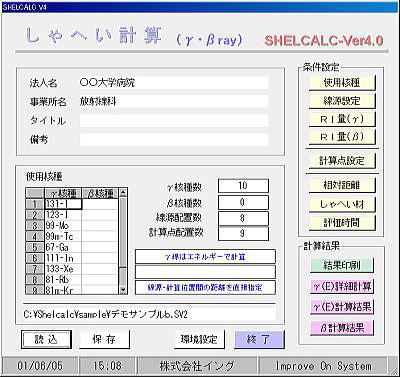Click the Improve On System status panel
400x377 pixels.
coord(324,366)
